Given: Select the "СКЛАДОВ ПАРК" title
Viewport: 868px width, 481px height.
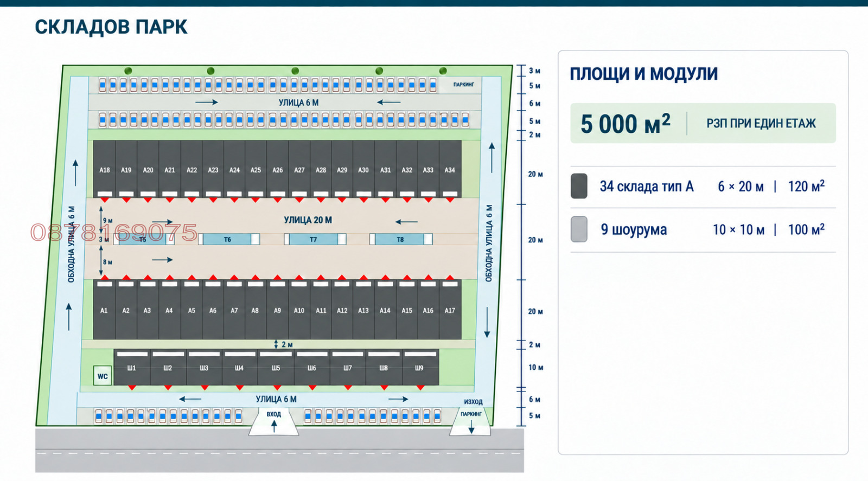Looking at the screenshot, I should point(111,27).
